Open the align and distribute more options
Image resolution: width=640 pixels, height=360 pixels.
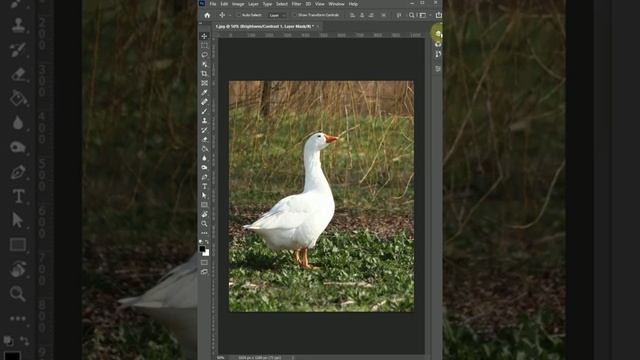pos(384,15)
